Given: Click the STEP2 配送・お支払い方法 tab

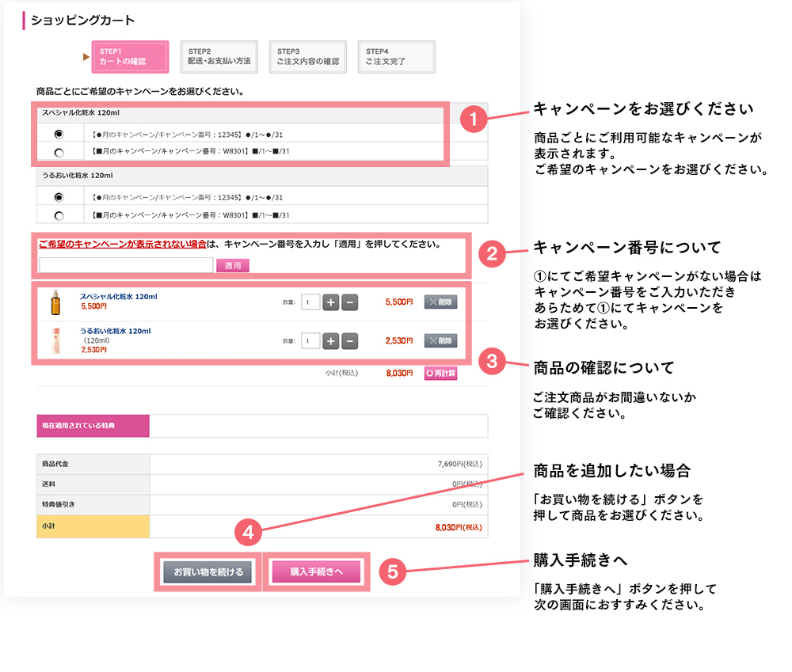Looking at the screenshot, I should tap(219, 57).
